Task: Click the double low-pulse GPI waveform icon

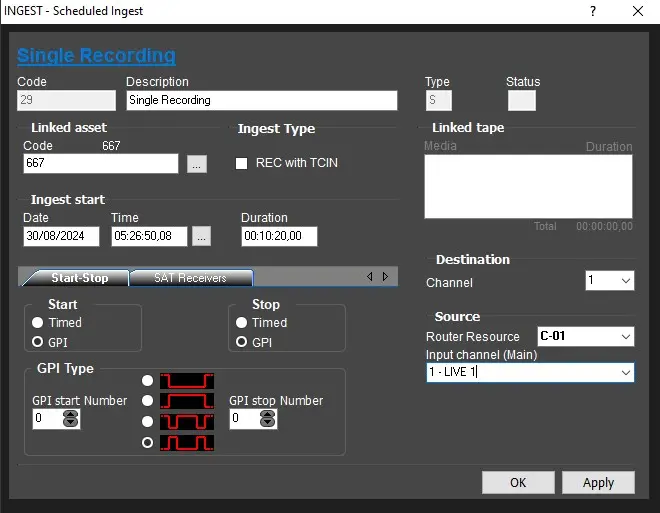Action: coord(187,422)
